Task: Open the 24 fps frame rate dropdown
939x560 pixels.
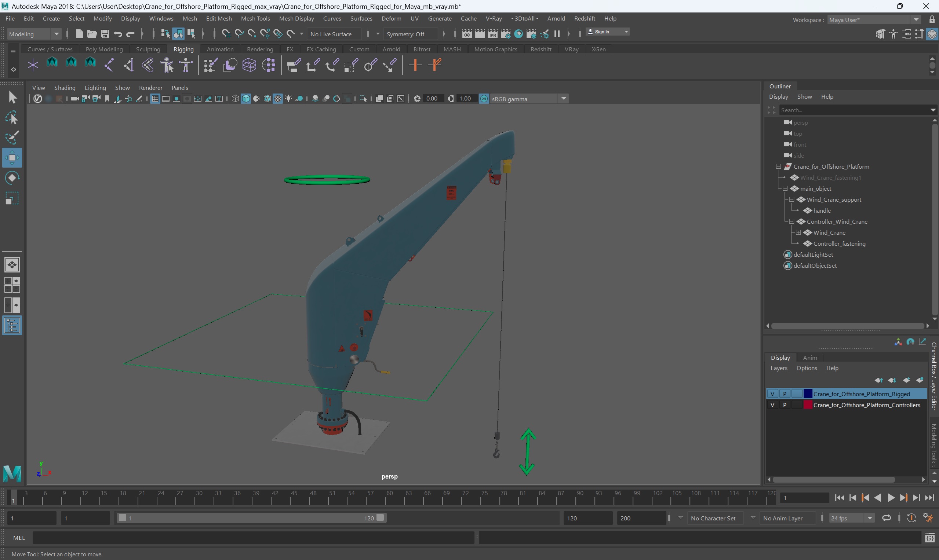Action: click(852, 518)
